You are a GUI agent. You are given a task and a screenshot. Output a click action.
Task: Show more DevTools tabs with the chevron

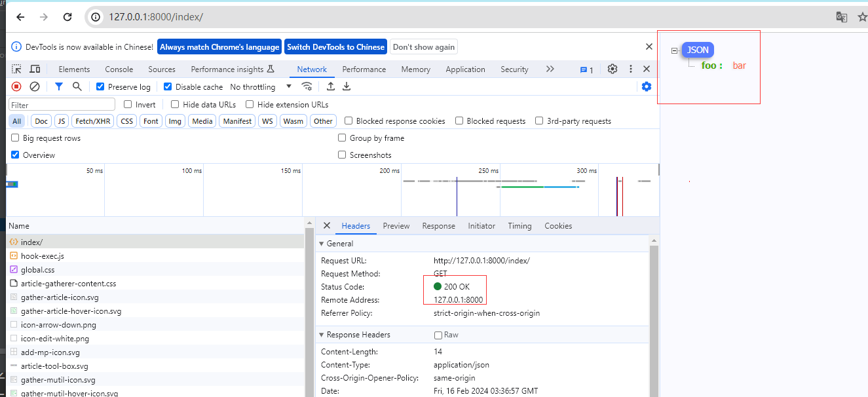[x=550, y=69]
